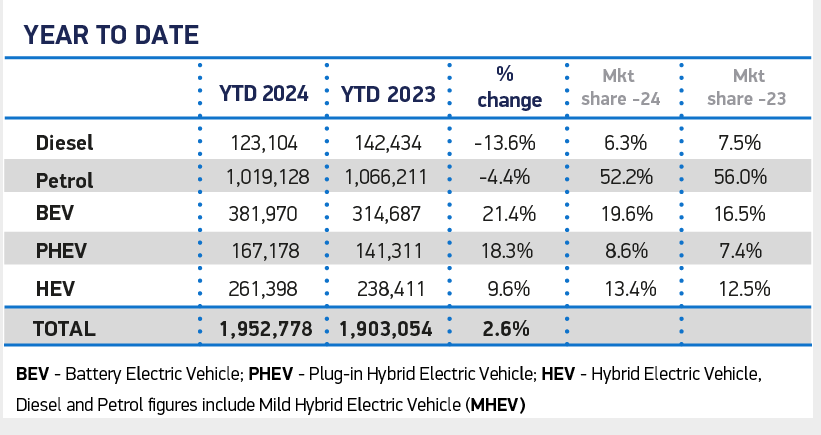Click Diesel 2023 market share 7.5%
This screenshot has height=435, width=821.
[739, 143]
